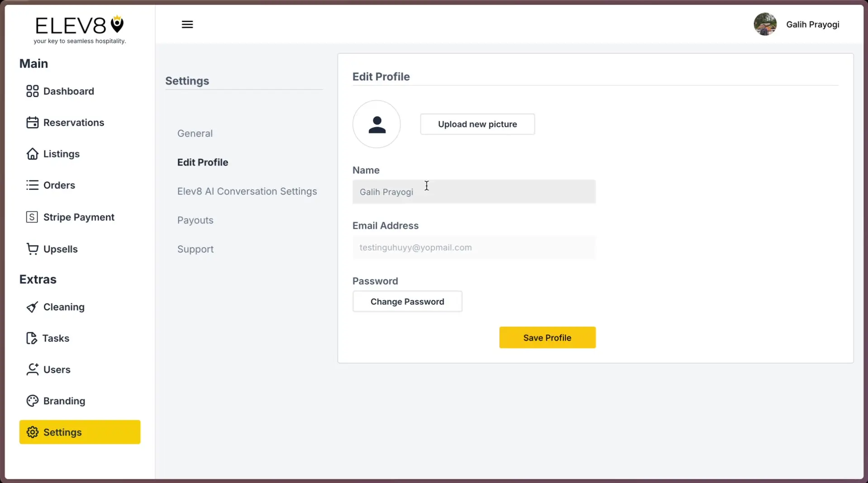Click inside the Name input field
This screenshot has height=483, width=868.
point(473,192)
